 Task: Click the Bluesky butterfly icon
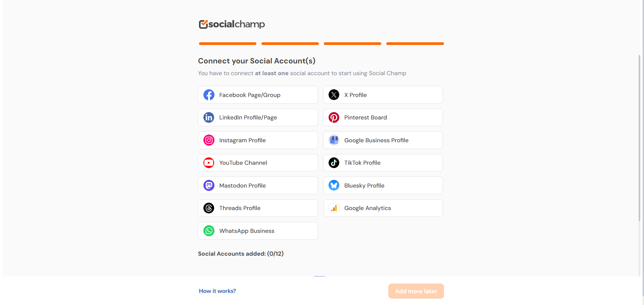(334, 186)
